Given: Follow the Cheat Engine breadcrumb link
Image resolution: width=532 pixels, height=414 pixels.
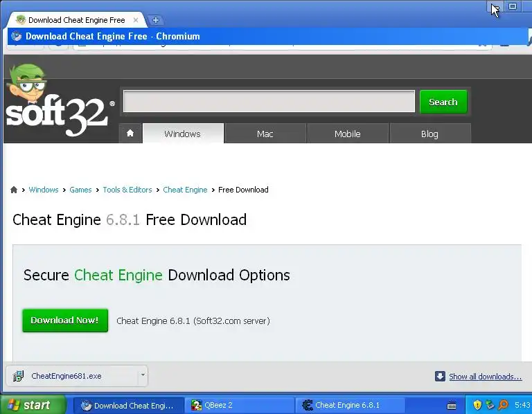Looking at the screenshot, I should (185, 190).
